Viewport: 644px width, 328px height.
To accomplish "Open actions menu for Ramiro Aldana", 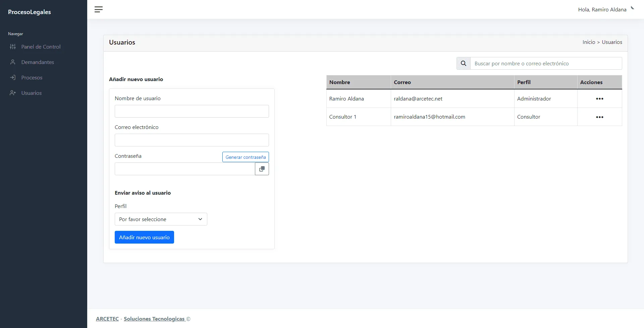I will (599, 99).
